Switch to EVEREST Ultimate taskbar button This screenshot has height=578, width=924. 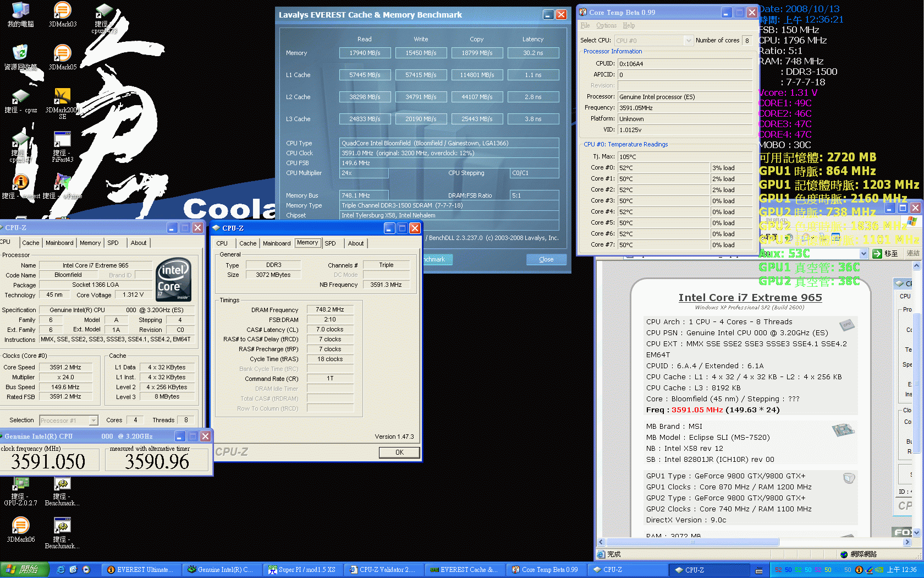click(x=141, y=570)
